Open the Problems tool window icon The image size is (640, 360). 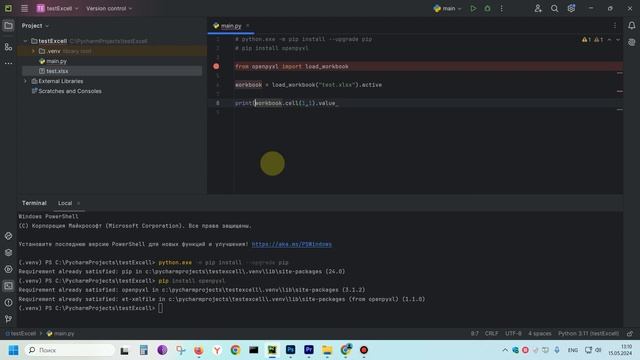pos(8,302)
